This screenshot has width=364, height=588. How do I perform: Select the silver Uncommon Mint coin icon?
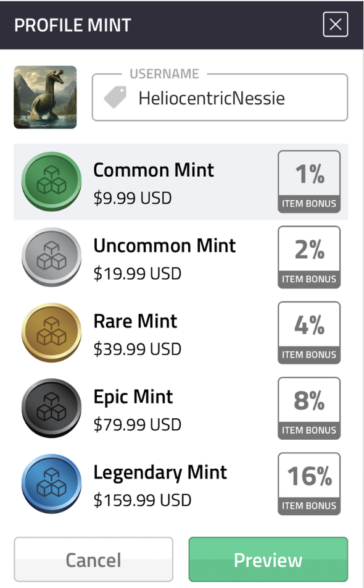click(x=51, y=257)
